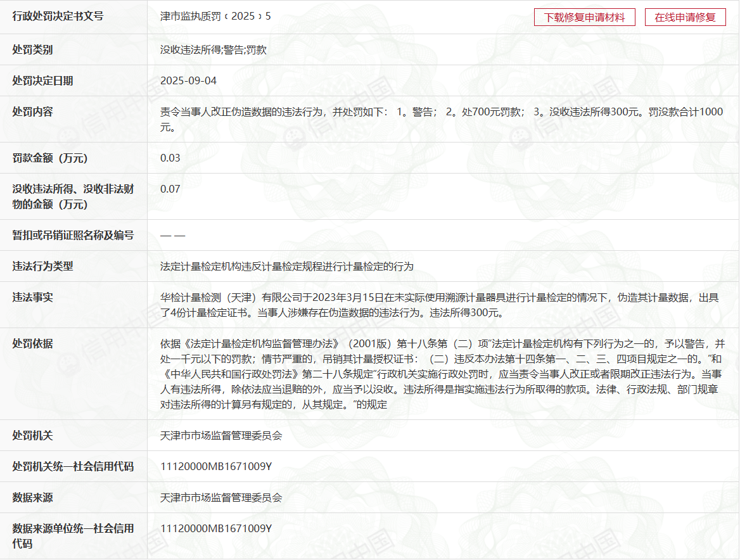740x560 pixels.
Task: Click the 在线申请修复 button
Action: point(685,17)
